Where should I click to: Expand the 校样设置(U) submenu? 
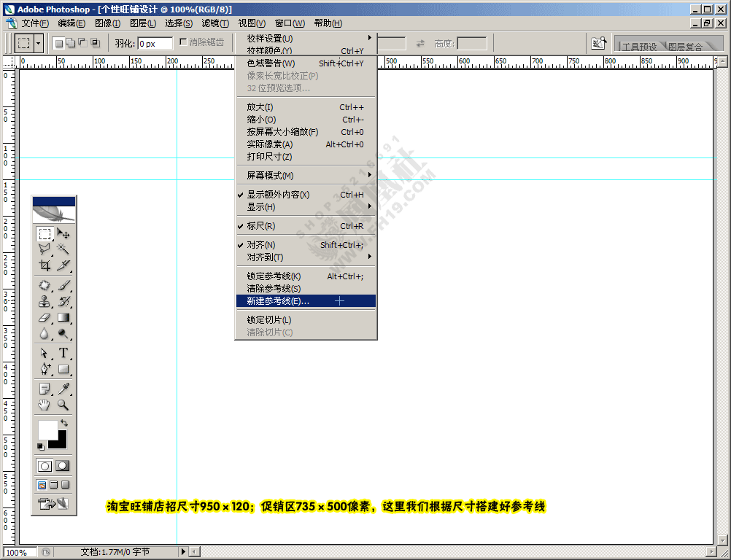pyautogui.click(x=306, y=38)
